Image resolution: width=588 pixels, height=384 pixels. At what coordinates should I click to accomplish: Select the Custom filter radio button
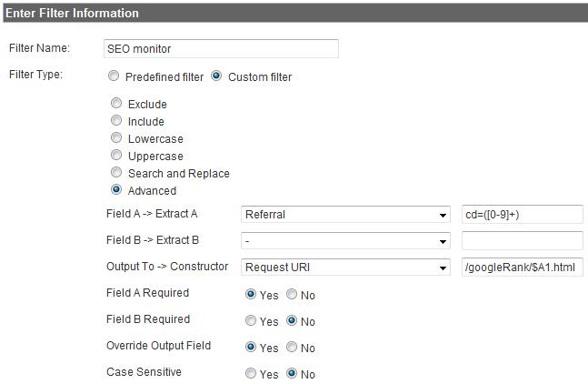click(216, 76)
